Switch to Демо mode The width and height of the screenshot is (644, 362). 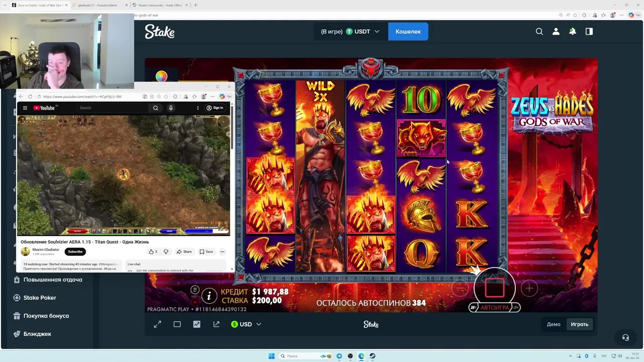click(553, 324)
